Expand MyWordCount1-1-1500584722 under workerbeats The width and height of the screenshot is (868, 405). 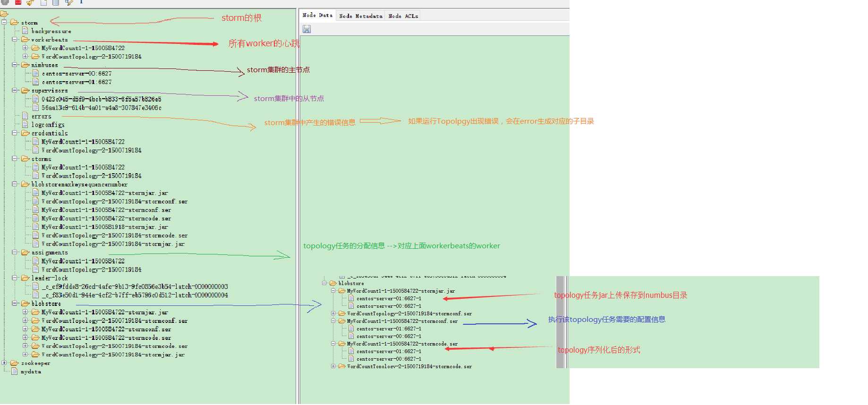pos(25,48)
